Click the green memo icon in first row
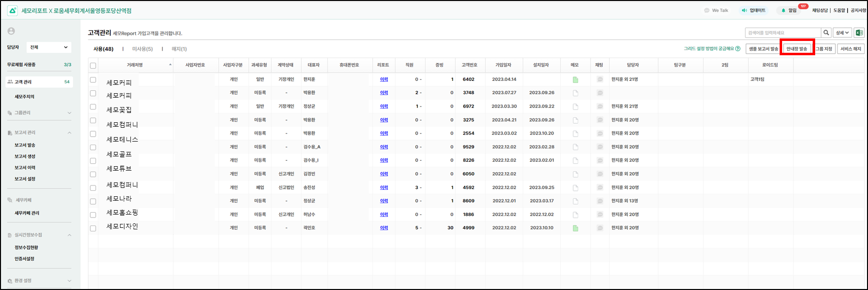 coord(575,79)
